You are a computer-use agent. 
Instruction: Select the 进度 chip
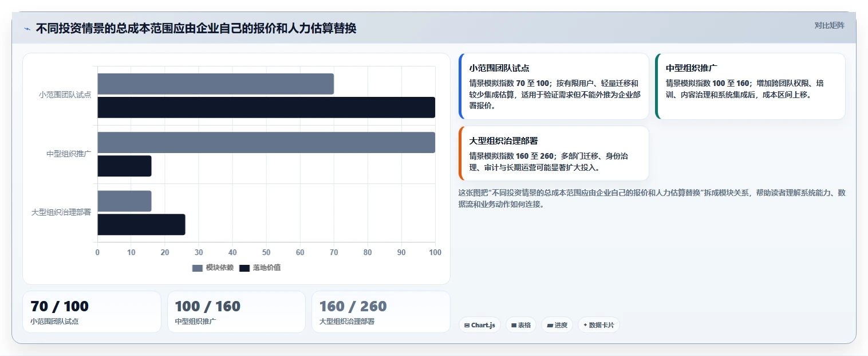(557, 325)
